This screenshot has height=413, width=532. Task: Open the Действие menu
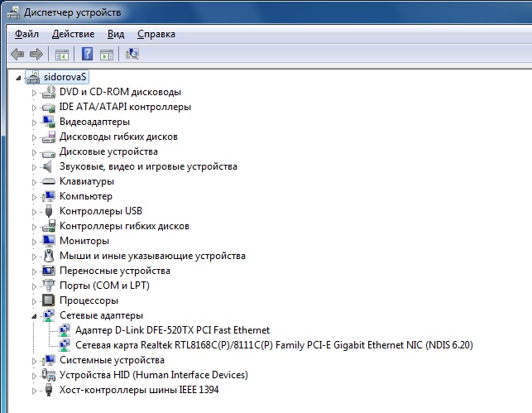(74, 34)
